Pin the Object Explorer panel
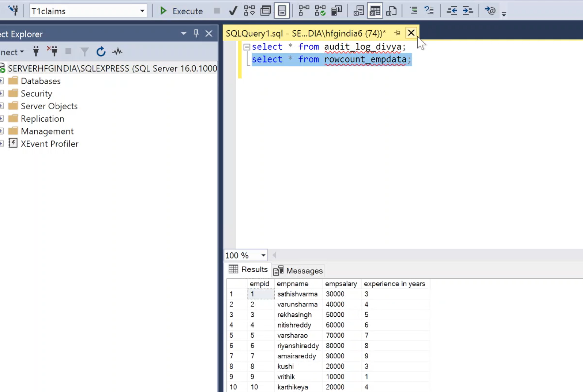 (196, 34)
